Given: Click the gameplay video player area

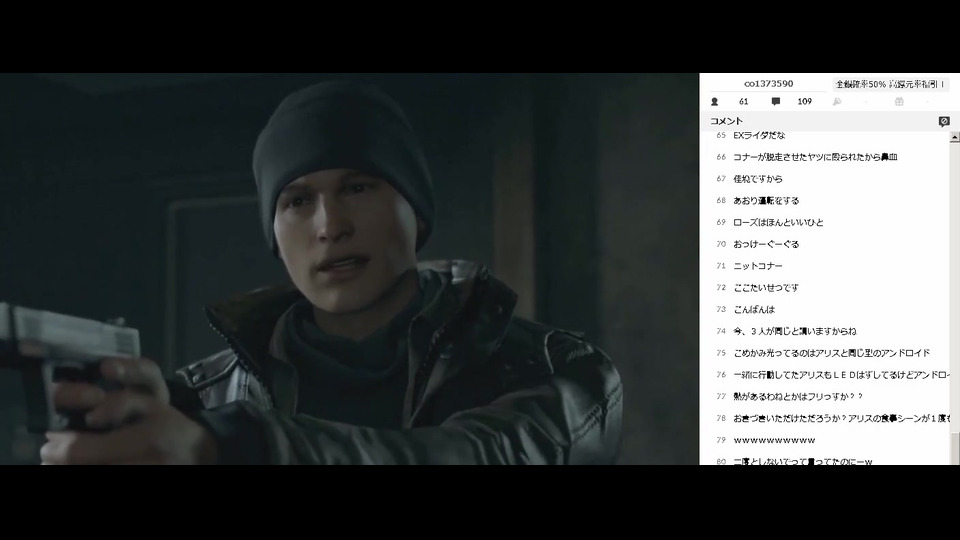Looking at the screenshot, I should [349, 269].
